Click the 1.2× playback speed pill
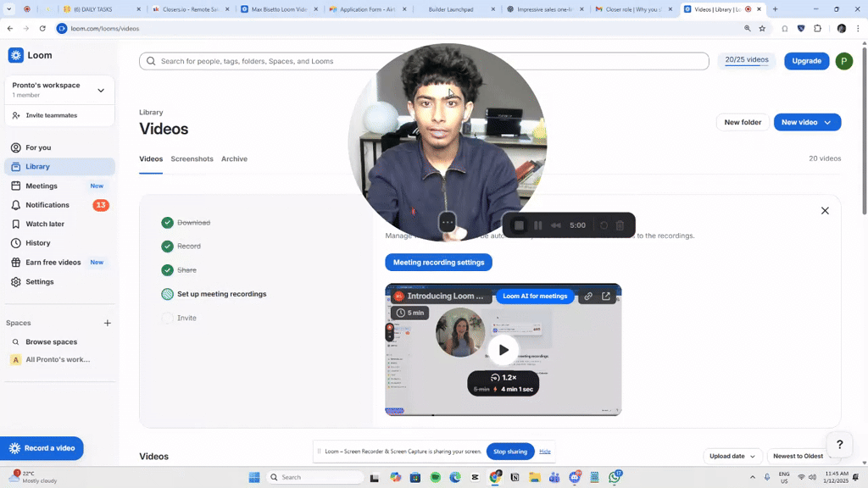Screen dimensions: 868x488 (x=504, y=383)
